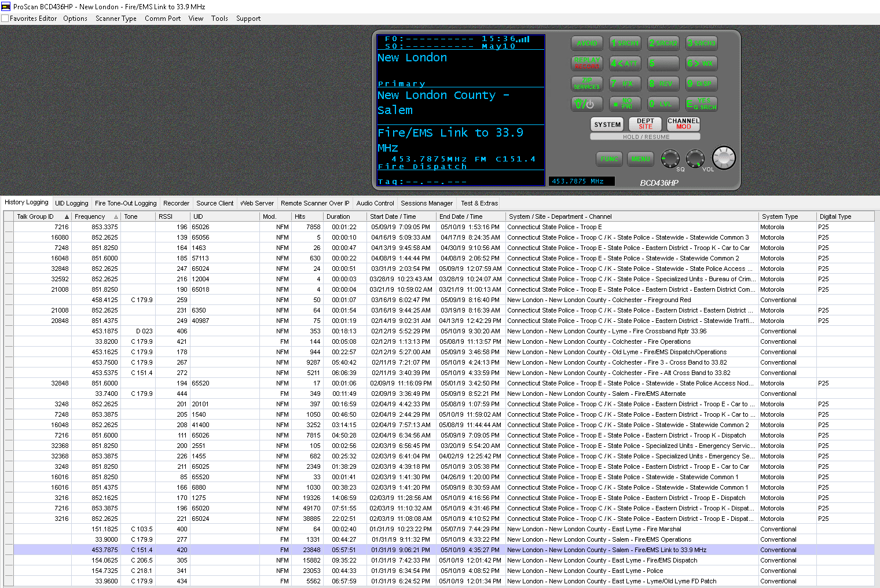Click the 1 SRCH1 keypad button

(x=625, y=43)
